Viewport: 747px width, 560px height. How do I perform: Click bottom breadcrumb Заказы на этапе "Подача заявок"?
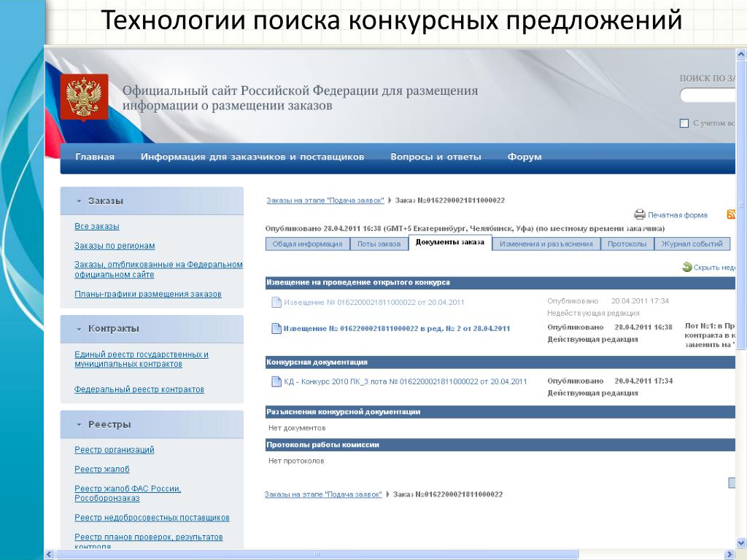[323, 494]
